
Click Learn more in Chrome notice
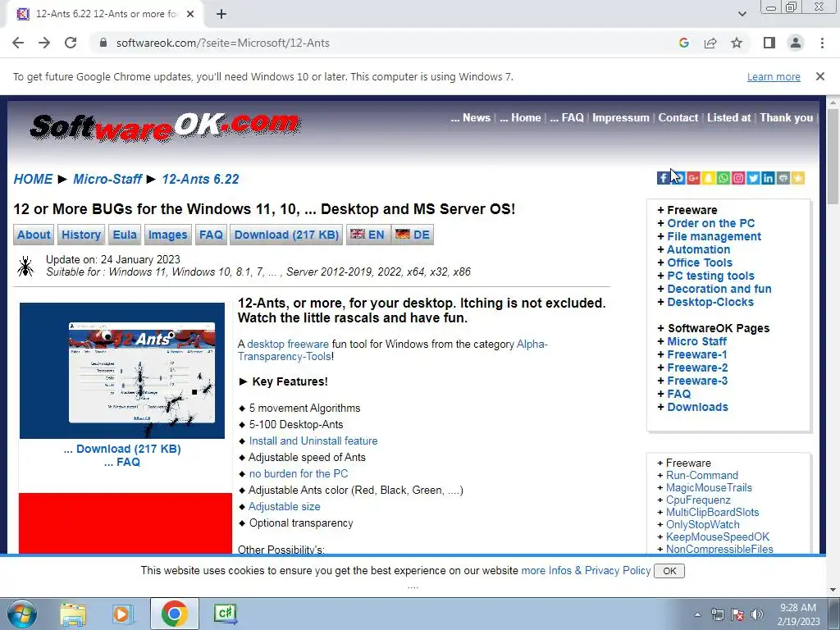tap(774, 76)
